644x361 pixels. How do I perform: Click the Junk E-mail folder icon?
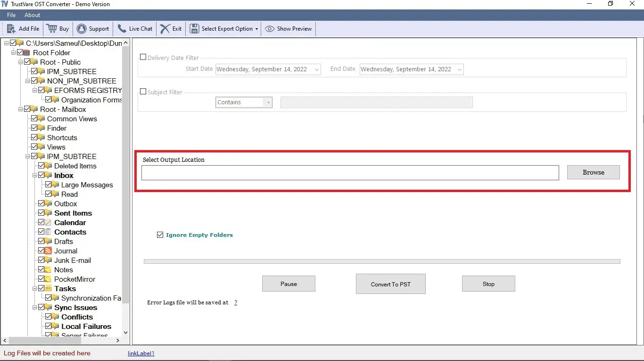click(48, 260)
